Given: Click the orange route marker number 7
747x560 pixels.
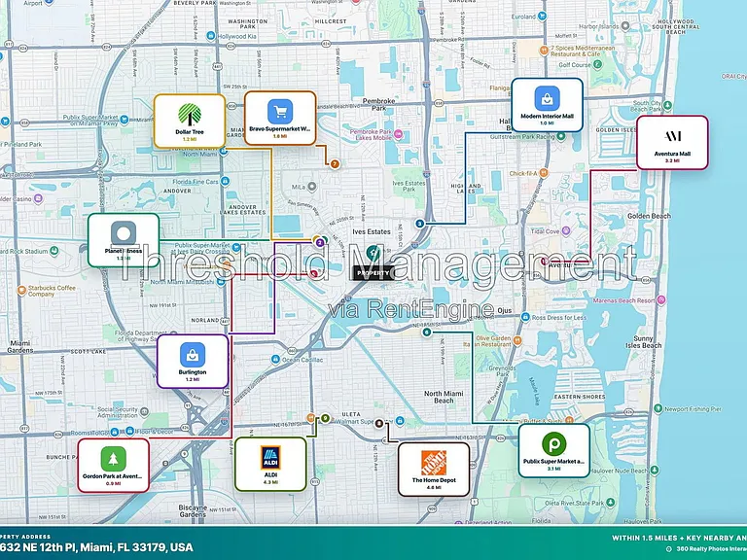Looking at the screenshot, I should point(335,164).
